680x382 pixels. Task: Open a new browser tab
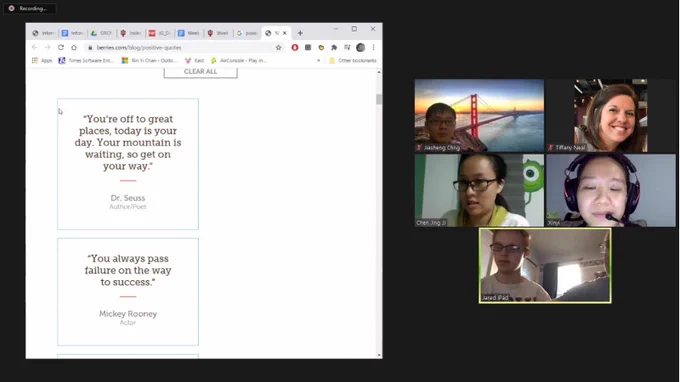300,33
